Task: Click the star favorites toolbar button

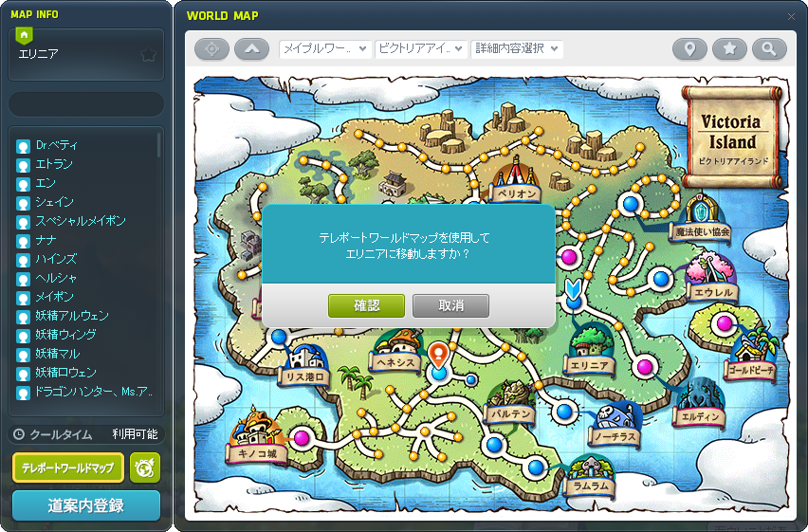Action: pyautogui.click(x=729, y=49)
